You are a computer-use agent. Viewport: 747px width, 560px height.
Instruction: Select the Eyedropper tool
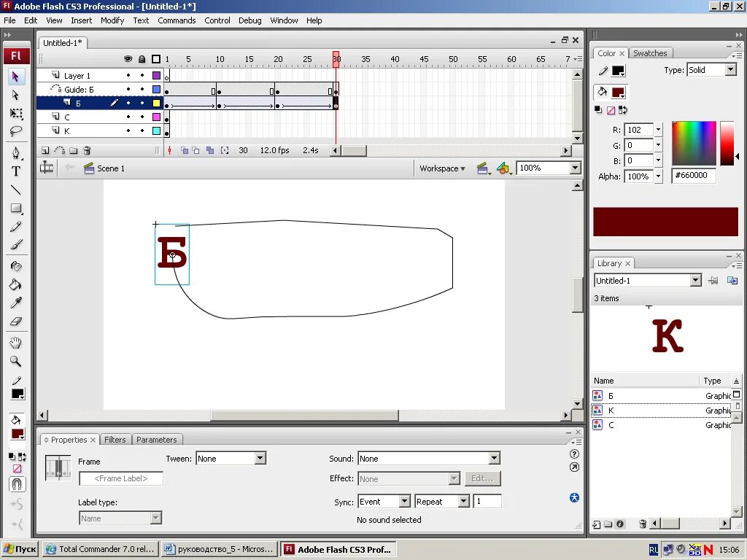pyautogui.click(x=16, y=303)
